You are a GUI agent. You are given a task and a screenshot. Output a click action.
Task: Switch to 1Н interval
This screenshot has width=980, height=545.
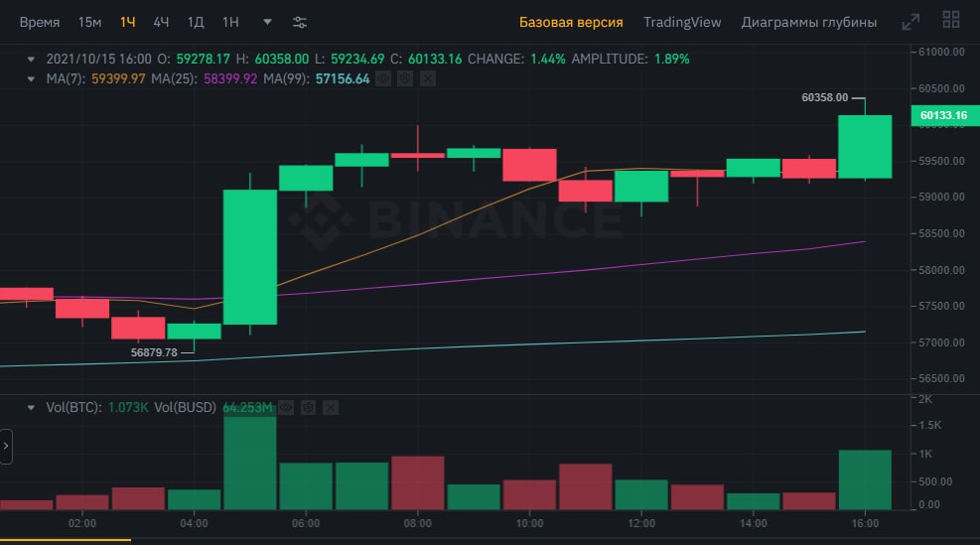[x=230, y=23]
